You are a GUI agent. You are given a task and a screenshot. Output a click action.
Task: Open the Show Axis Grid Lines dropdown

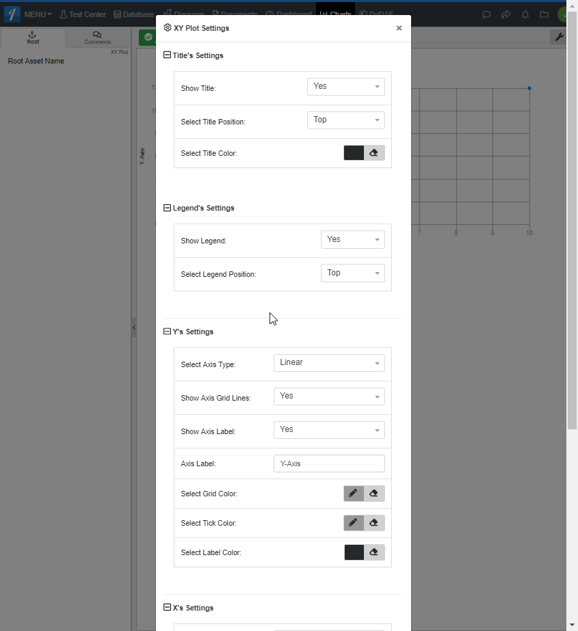click(x=329, y=396)
